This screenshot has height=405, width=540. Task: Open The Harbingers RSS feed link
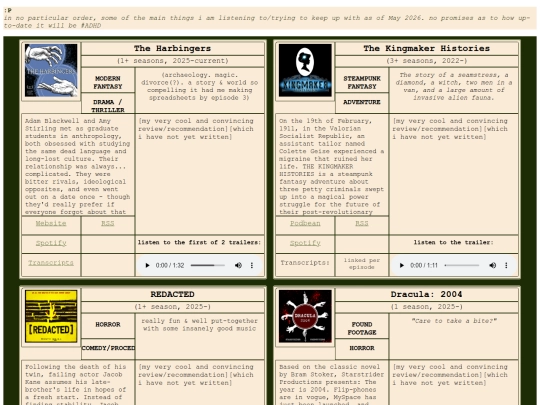(107, 223)
